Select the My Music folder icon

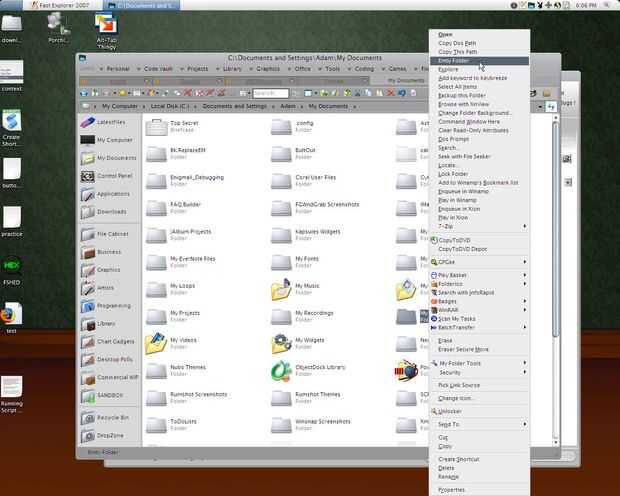point(281,290)
